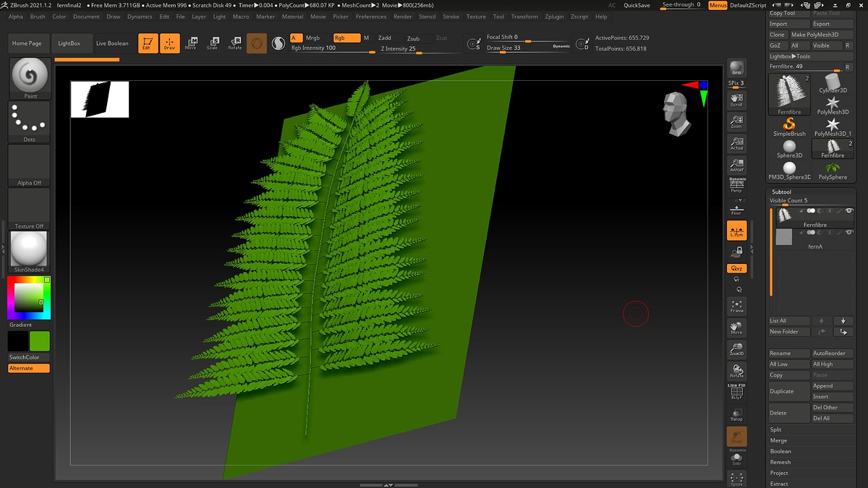The image size is (868, 488).
Task: Click the Frame mesh icon
Action: point(736,306)
